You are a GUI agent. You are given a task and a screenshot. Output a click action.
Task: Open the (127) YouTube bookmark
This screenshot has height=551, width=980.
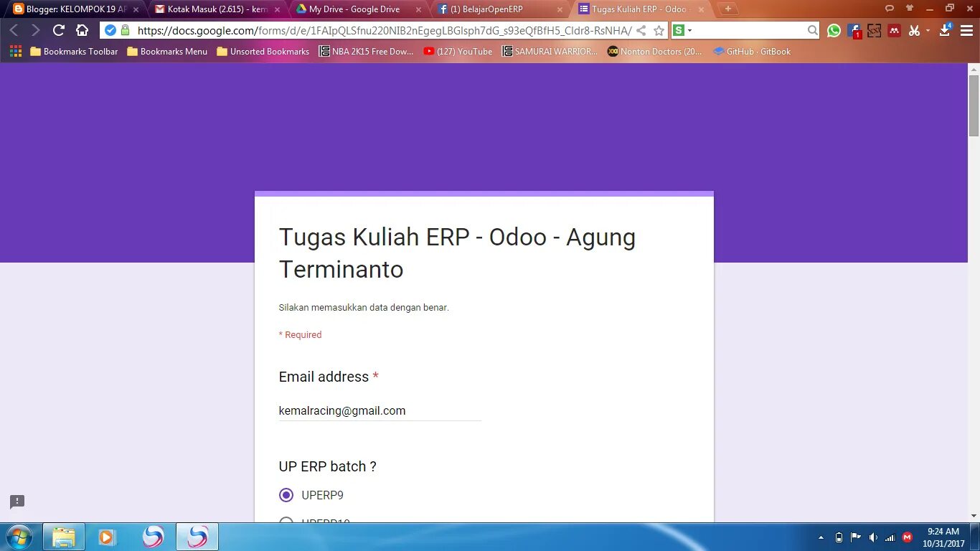(x=458, y=52)
